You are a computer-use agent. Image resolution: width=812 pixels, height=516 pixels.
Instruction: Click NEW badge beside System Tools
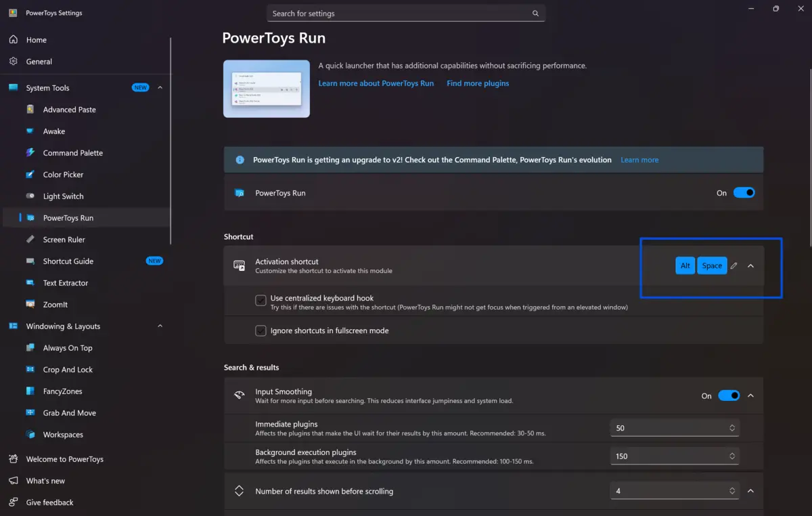[x=140, y=88]
